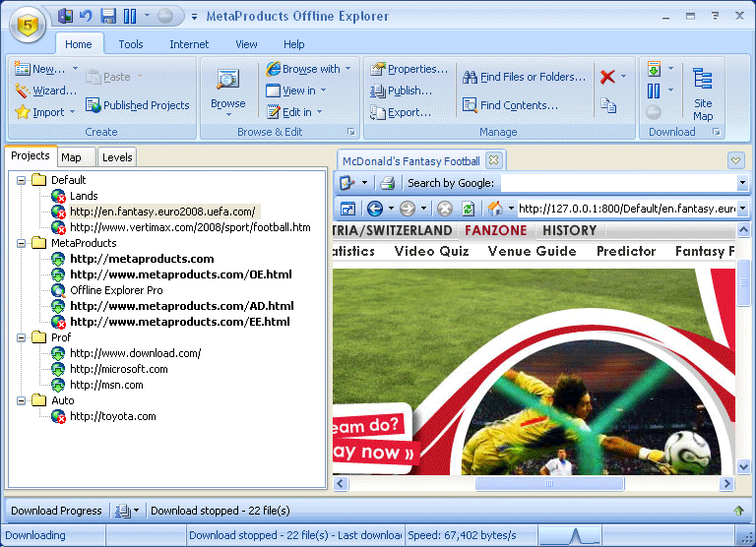The height and width of the screenshot is (547, 756).
Task: Click the Pause download icon in ribbon
Action: click(654, 91)
